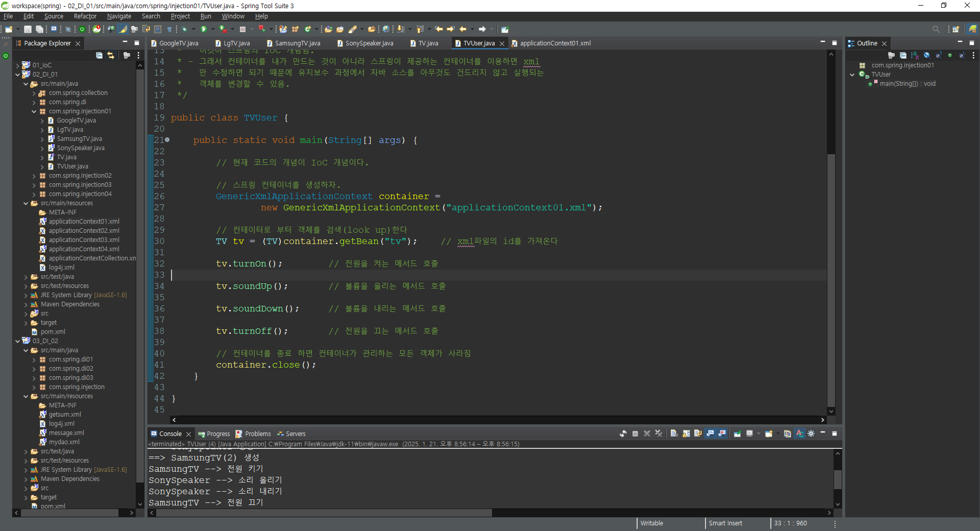The width and height of the screenshot is (980, 531).
Task: Expand the Maven Dependencies node under 02_DI_01
Action: [26, 304]
